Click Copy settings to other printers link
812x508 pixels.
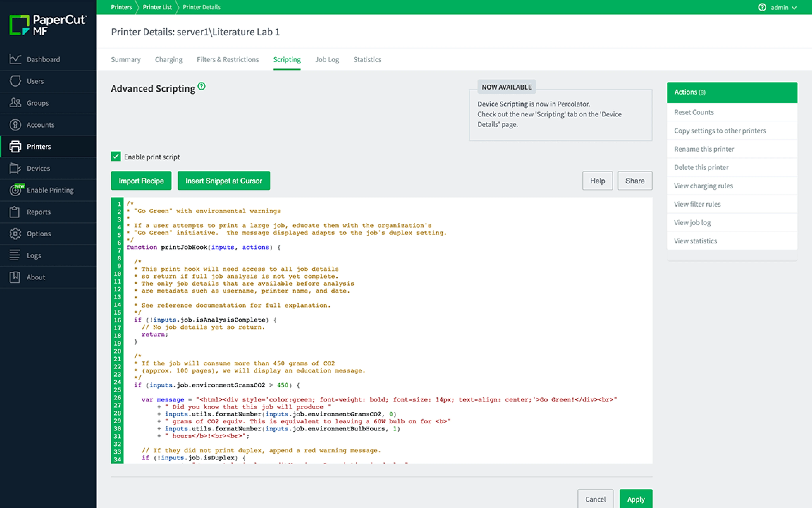tap(720, 131)
